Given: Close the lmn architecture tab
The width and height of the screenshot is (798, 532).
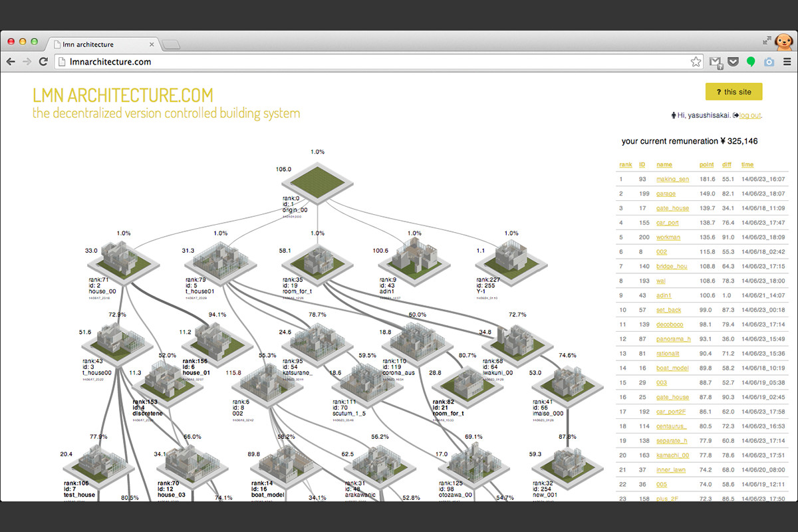Looking at the screenshot, I should tap(152, 45).
